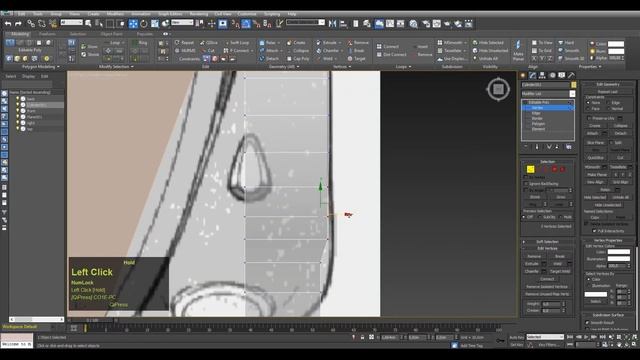The height and width of the screenshot is (360, 640).
Task: Toggle By Angle checkbox
Action: pyautogui.click(x=526, y=190)
